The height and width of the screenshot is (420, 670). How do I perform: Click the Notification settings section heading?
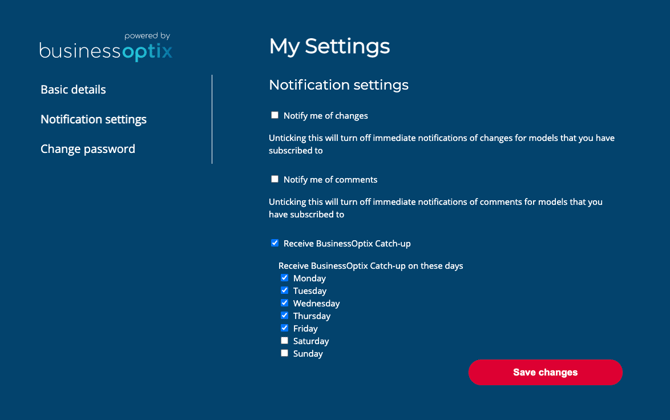coord(338,85)
